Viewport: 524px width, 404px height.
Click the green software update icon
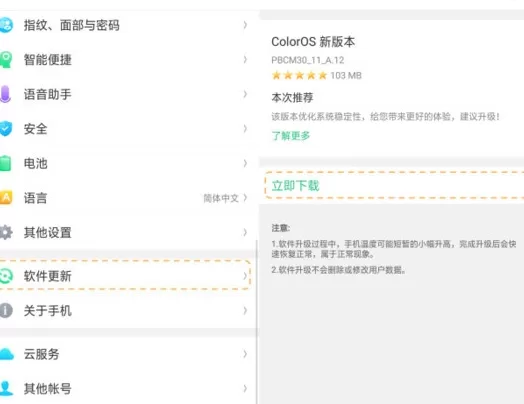point(6,276)
